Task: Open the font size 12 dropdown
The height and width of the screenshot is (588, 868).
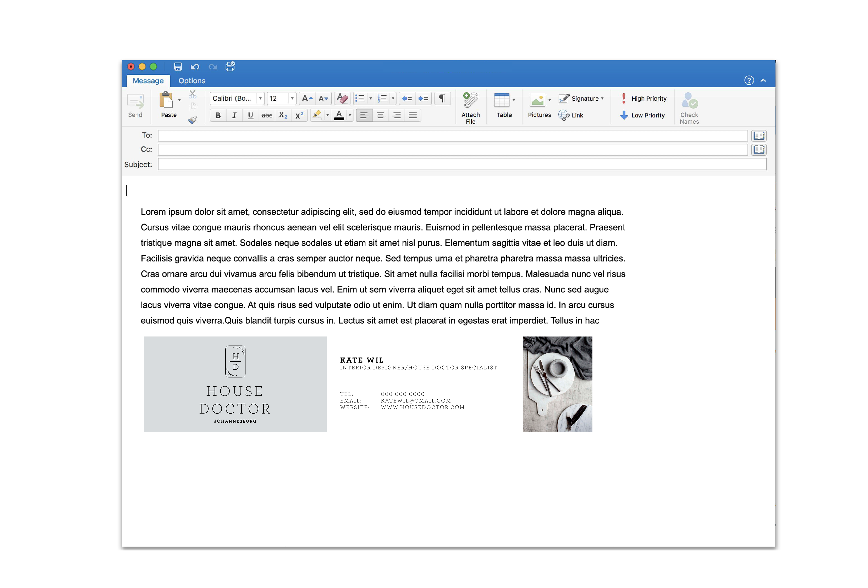Action: coord(292,98)
